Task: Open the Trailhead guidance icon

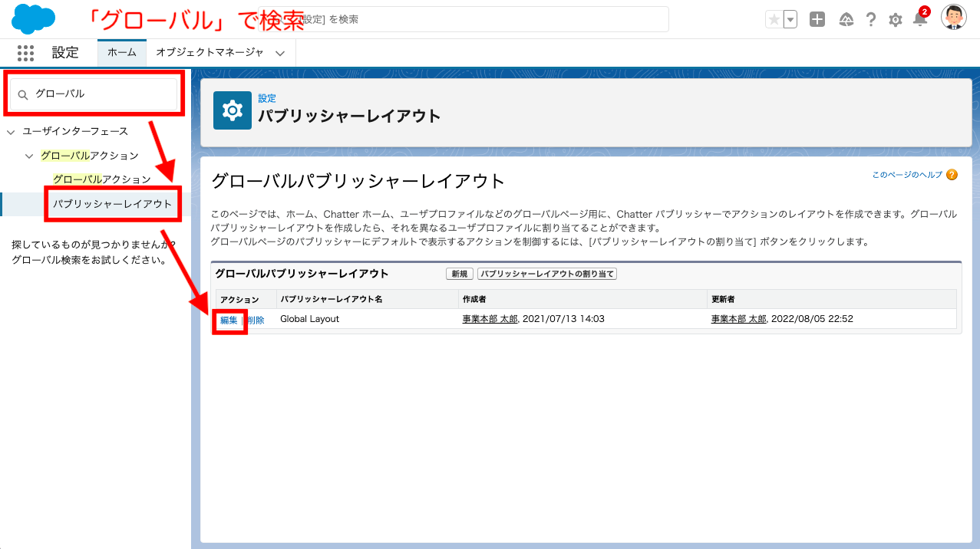Action: 846,20
